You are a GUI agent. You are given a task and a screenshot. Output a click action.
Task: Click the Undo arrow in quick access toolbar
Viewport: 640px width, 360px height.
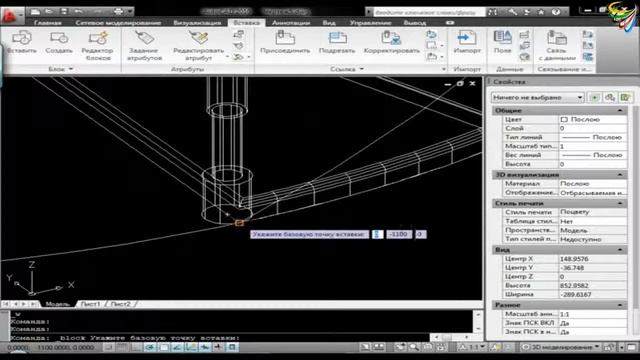(78, 11)
